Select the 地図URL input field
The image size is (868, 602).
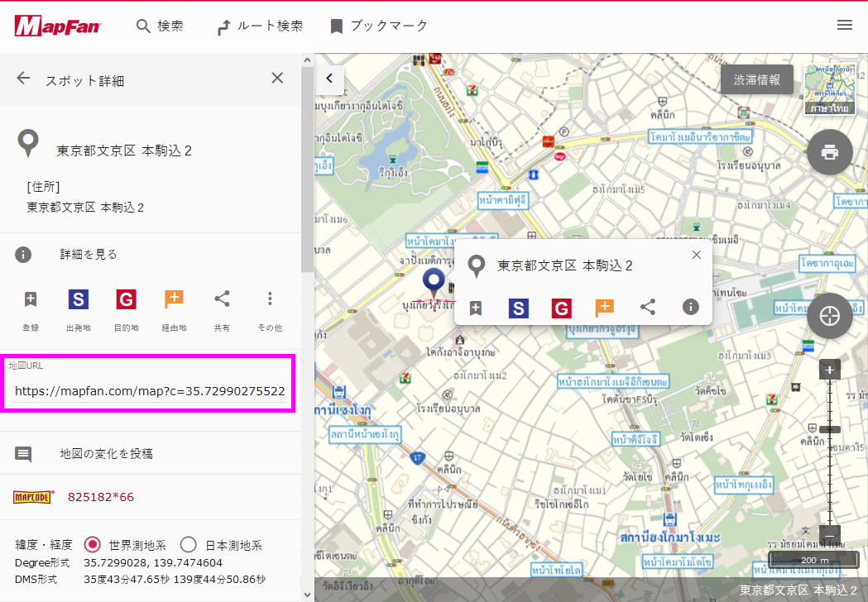pyautogui.click(x=150, y=390)
